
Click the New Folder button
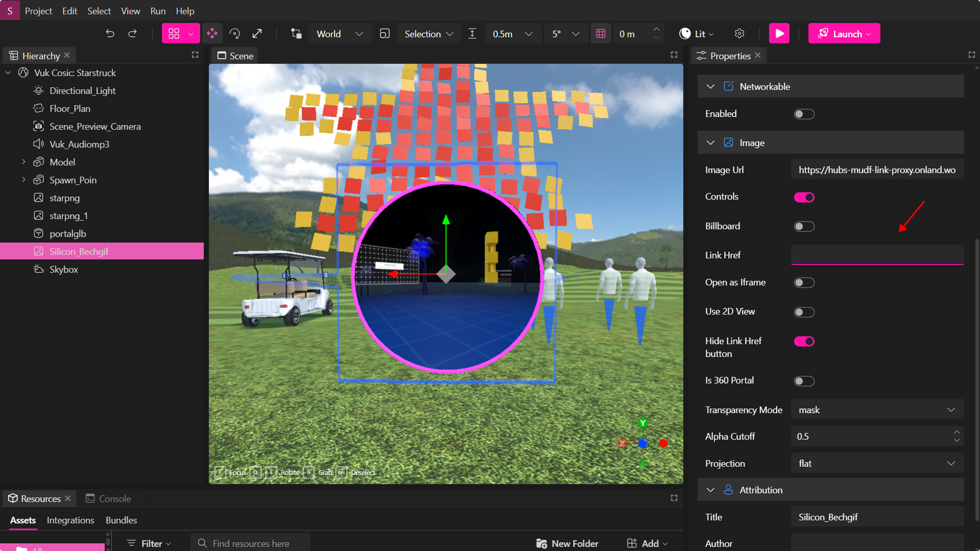click(567, 543)
